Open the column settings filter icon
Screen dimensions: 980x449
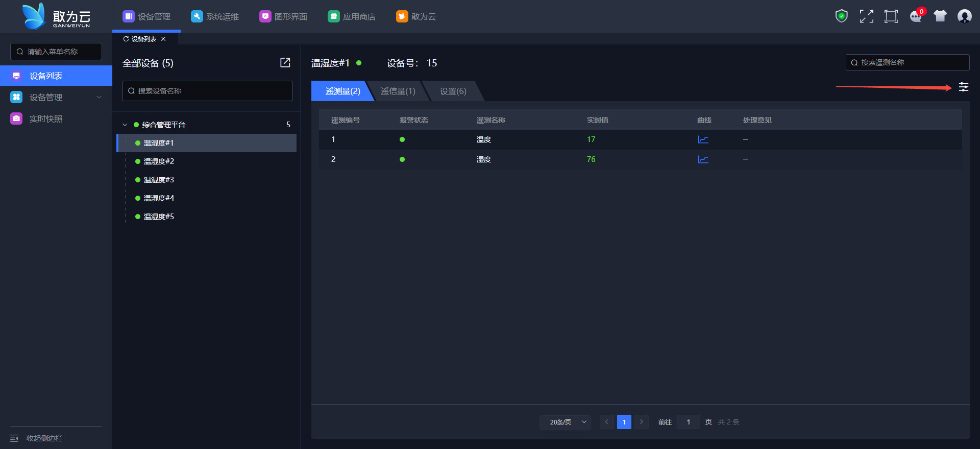[963, 87]
